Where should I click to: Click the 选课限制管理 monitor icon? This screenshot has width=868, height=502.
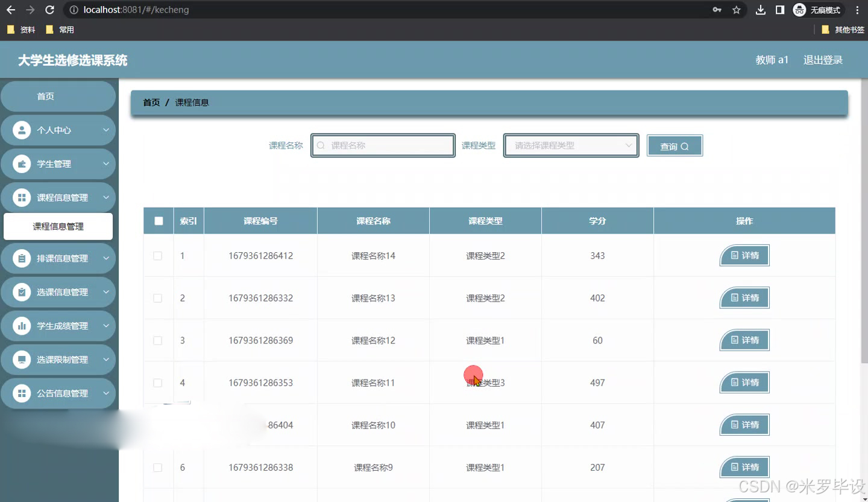click(22, 360)
